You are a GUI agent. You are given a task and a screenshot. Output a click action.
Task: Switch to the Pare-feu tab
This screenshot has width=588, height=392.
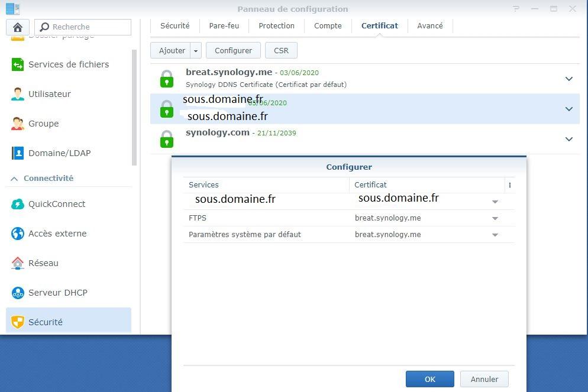[x=224, y=26]
